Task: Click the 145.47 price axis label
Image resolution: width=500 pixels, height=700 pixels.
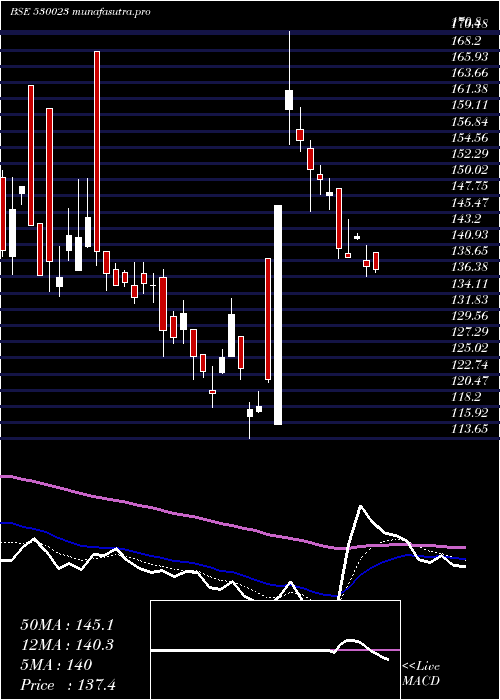Action: 470,202
